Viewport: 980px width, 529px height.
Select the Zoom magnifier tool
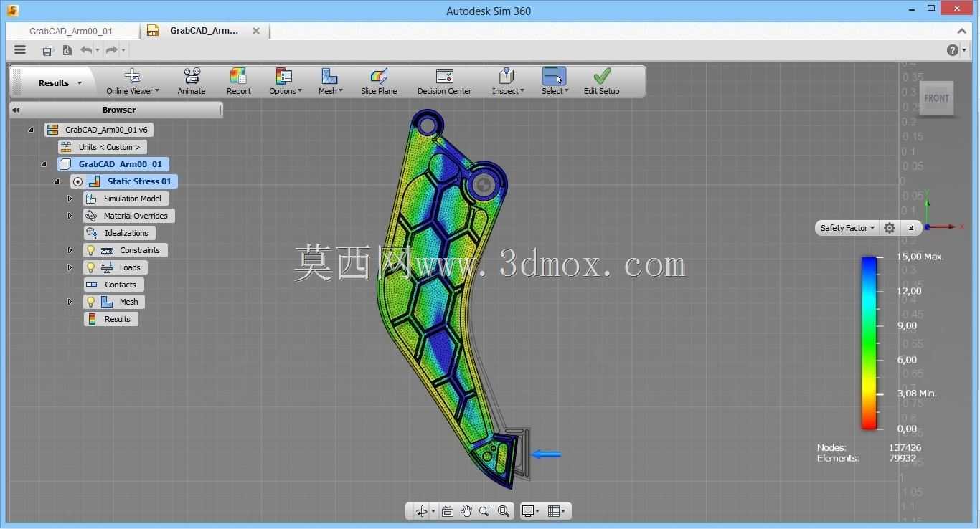[x=485, y=511]
